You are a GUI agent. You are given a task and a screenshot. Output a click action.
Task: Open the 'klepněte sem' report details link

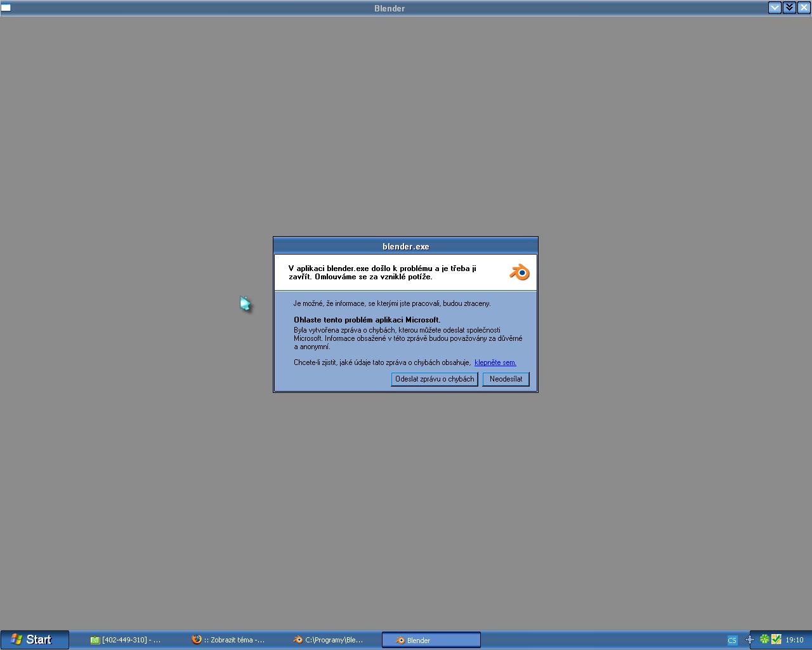(x=495, y=362)
